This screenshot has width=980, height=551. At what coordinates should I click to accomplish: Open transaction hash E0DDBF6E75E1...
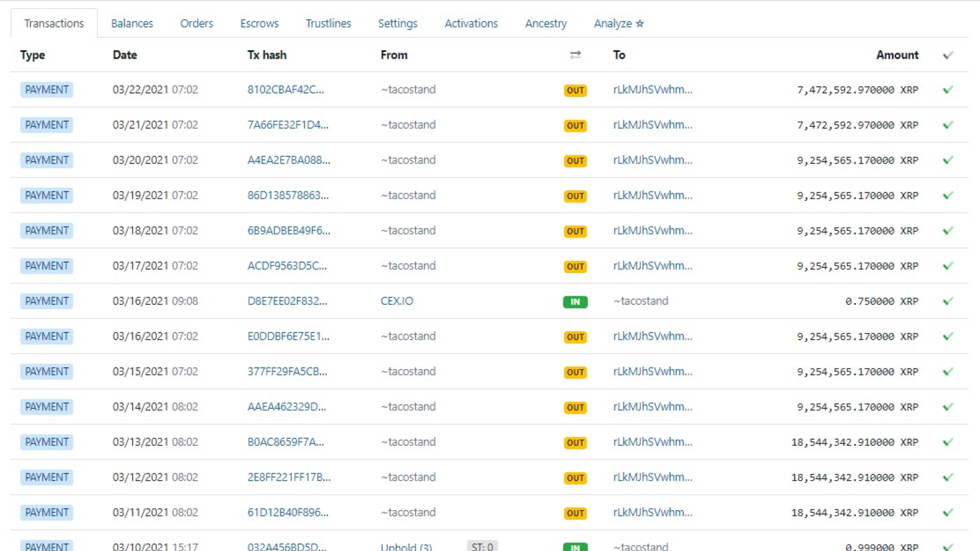click(x=288, y=336)
